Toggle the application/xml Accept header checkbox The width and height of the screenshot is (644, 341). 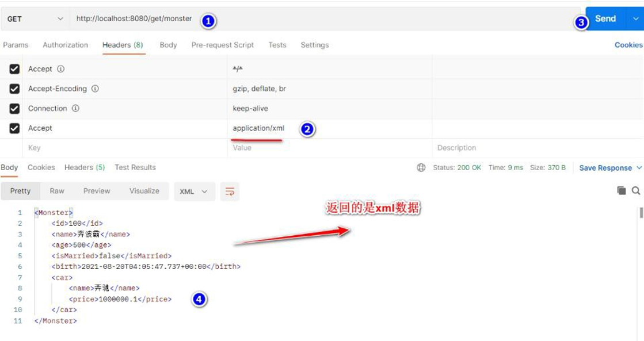14,128
